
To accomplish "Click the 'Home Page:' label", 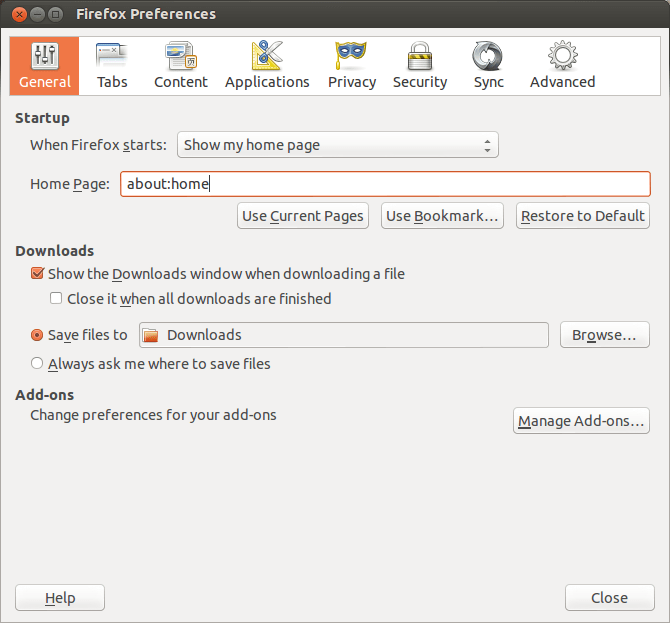I will [70, 184].
